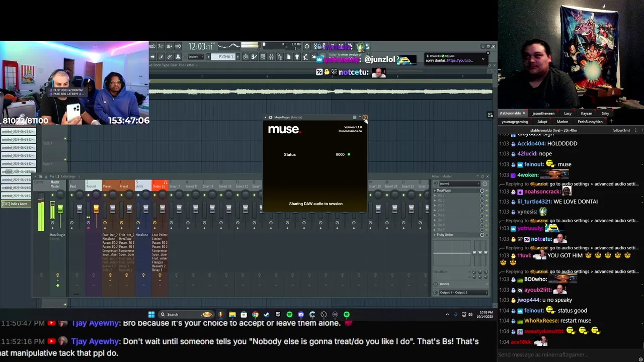Open the Pattern 1 selector
644x362 pixels.
(223, 57)
